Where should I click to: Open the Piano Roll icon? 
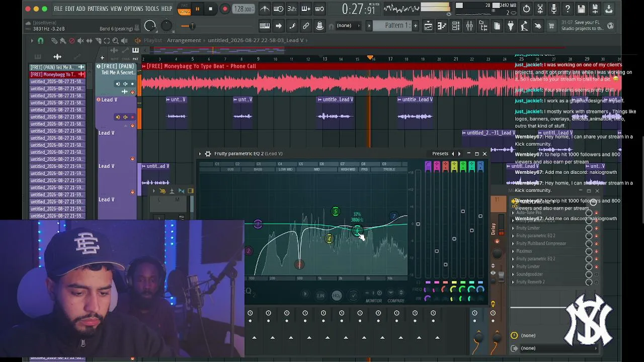(442, 26)
